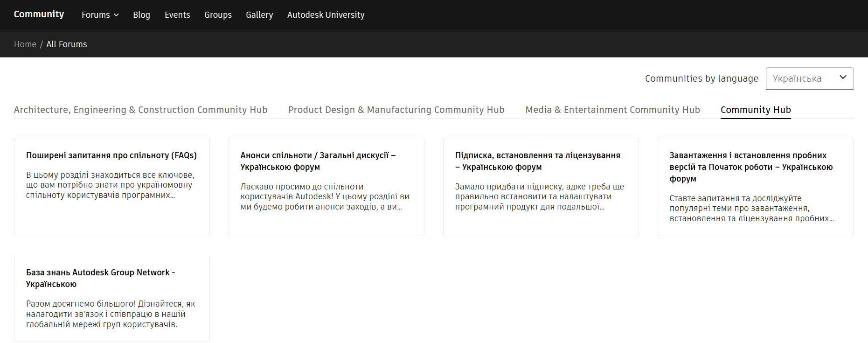Open База знань Autodesk Group Network forum
Screen dimensions: 868x343
click(x=101, y=278)
